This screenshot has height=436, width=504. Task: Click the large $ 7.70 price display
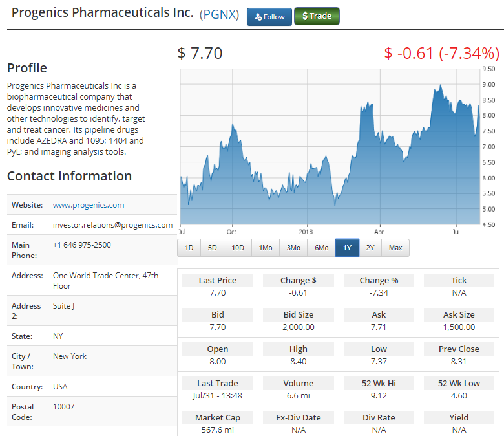pyautogui.click(x=200, y=53)
